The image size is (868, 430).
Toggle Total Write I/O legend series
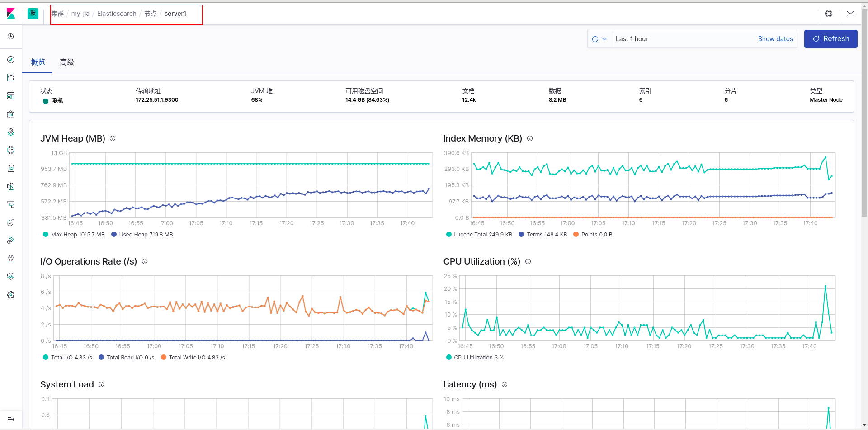(193, 358)
